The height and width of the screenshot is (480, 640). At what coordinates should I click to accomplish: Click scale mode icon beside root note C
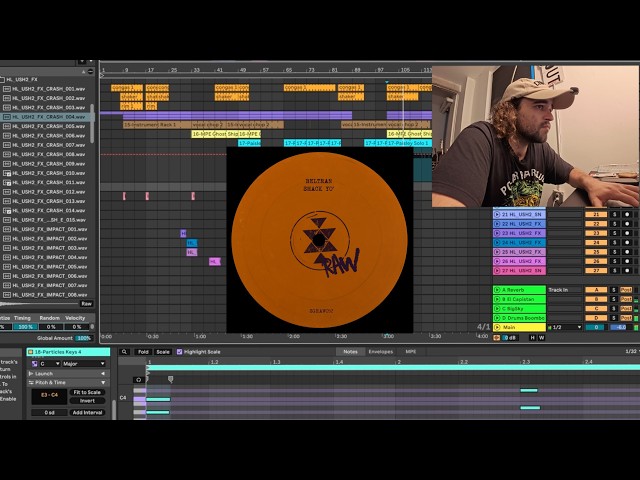click(35, 364)
